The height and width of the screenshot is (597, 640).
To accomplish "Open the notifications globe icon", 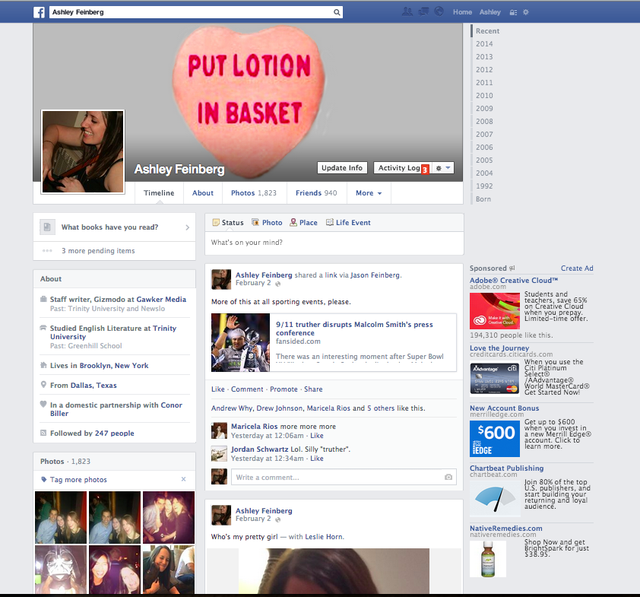I will 438,12.
